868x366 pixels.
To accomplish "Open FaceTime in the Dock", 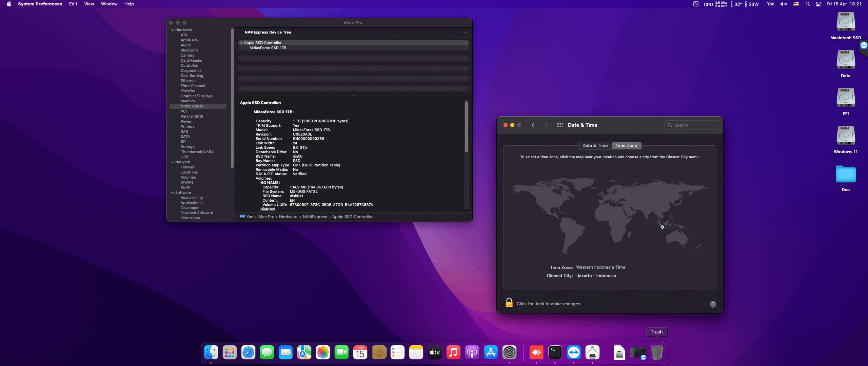I will coord(341,352).
